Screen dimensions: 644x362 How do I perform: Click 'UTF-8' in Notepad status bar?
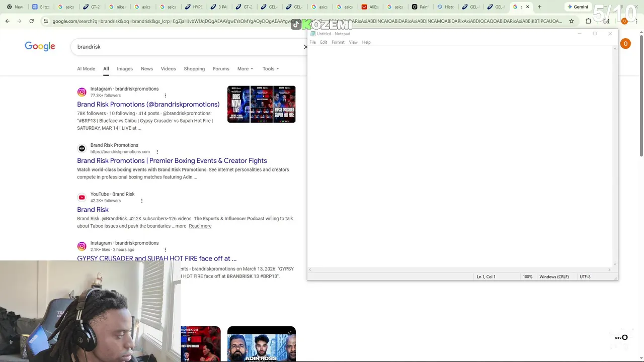tap(585, 277)
